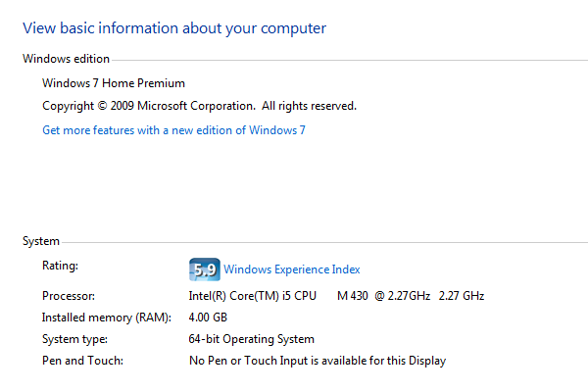
Task: Click the Pen and Touch label
Action: pyautogui.click(x=82, y=361)
